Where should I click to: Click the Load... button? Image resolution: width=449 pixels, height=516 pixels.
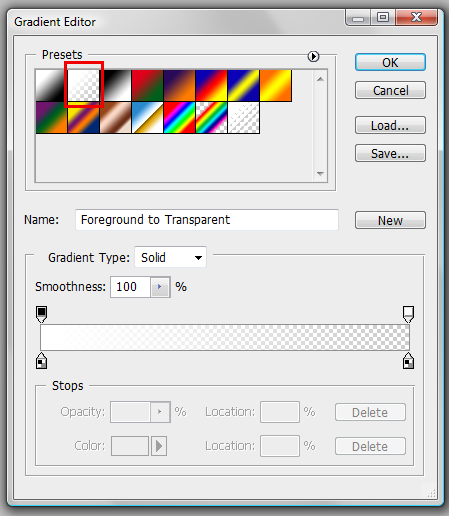pyautogui.click(x=390, y=125)
